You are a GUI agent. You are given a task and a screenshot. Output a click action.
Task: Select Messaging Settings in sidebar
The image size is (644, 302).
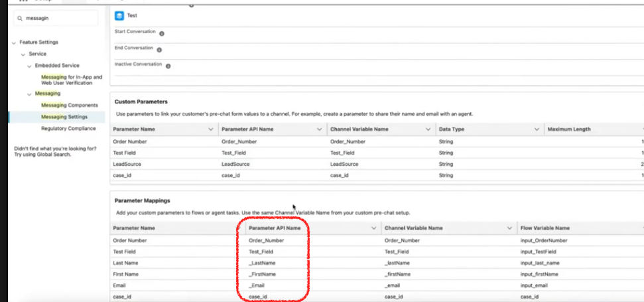pos(64,117)
